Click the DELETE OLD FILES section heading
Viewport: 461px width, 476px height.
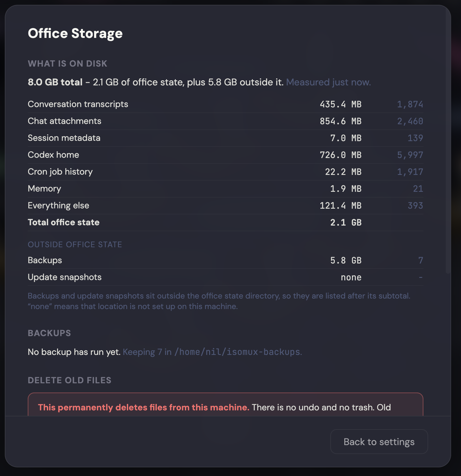pyautogui.click(x=70, y=380)
